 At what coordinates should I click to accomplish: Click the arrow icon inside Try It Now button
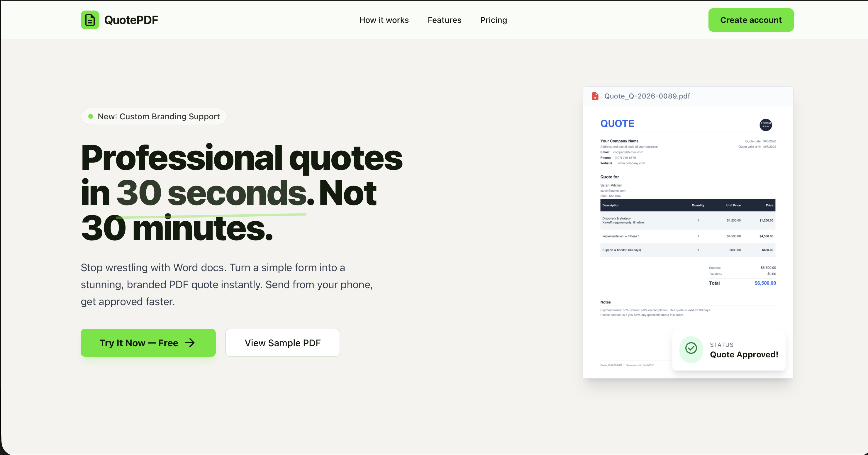pyautogui.click(x=190, y=342)
